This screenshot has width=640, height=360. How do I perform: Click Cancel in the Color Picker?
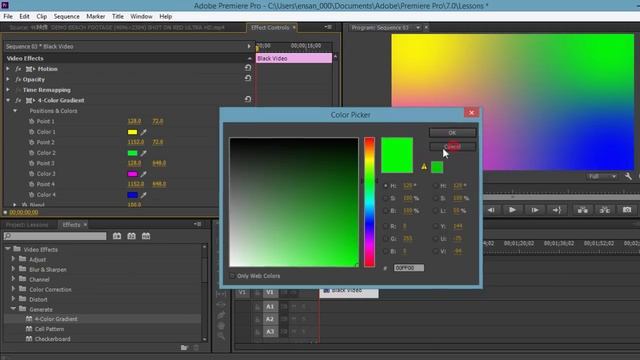(452, 147)
